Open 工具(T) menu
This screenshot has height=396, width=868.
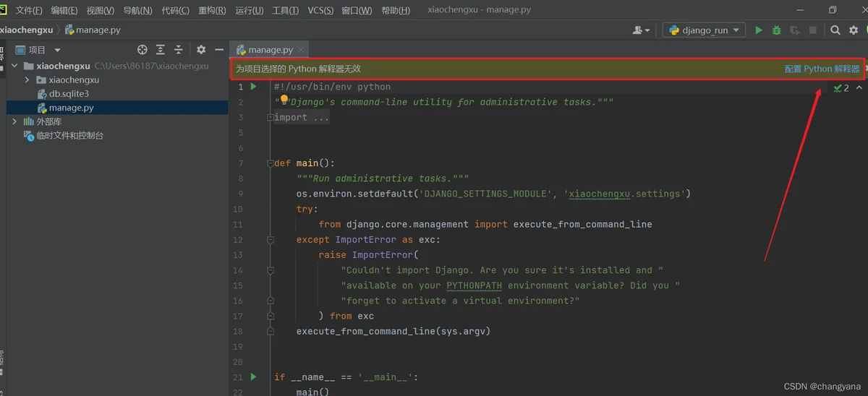[x=286, y=10]
